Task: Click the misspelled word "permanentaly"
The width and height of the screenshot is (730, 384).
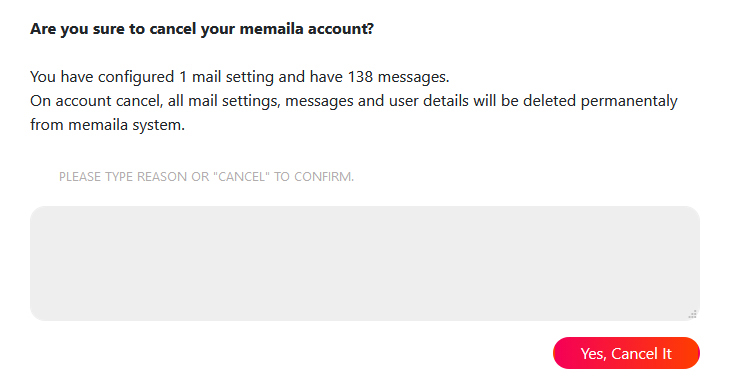Action: [x=629, y=101]
